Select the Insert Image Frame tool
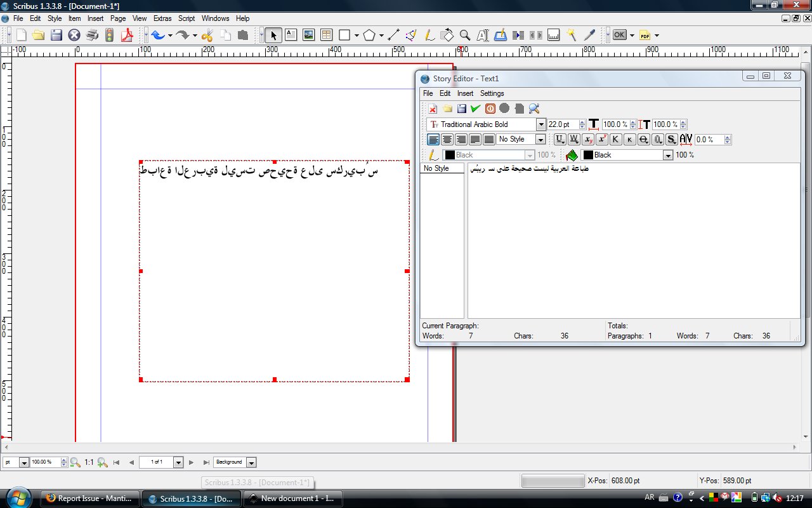 [x=308, y=35]
